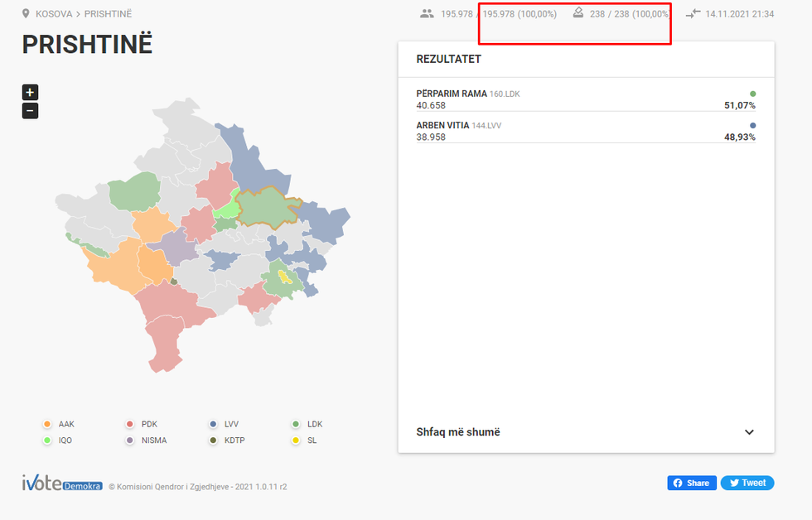
Task: Select the highlighted Prishtinë municipality on map
Action: [x=263, y=207]
